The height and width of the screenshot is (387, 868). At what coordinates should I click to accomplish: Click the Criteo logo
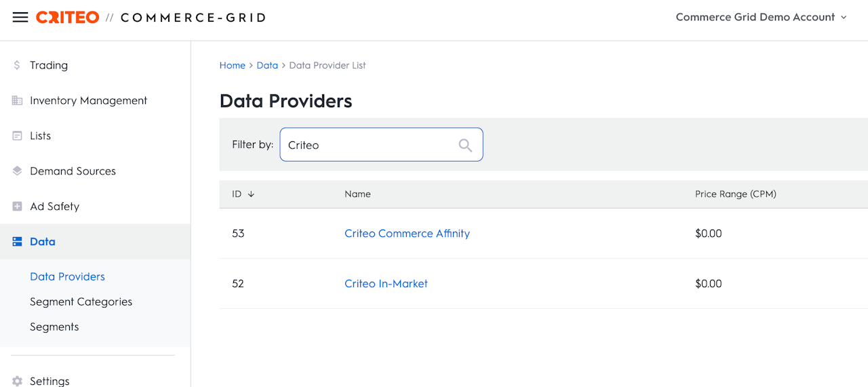click(x=68, y=18)
